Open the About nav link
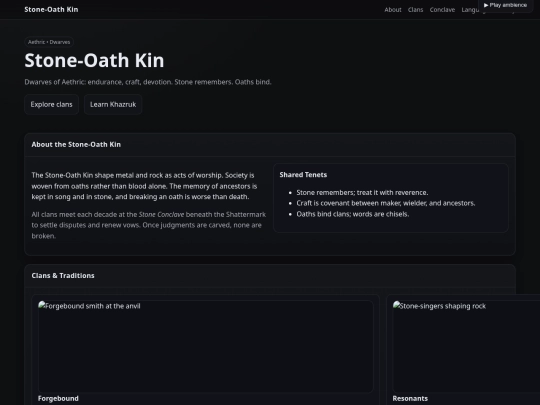Viewport: 540px width, 405px height. coord(393,10)
